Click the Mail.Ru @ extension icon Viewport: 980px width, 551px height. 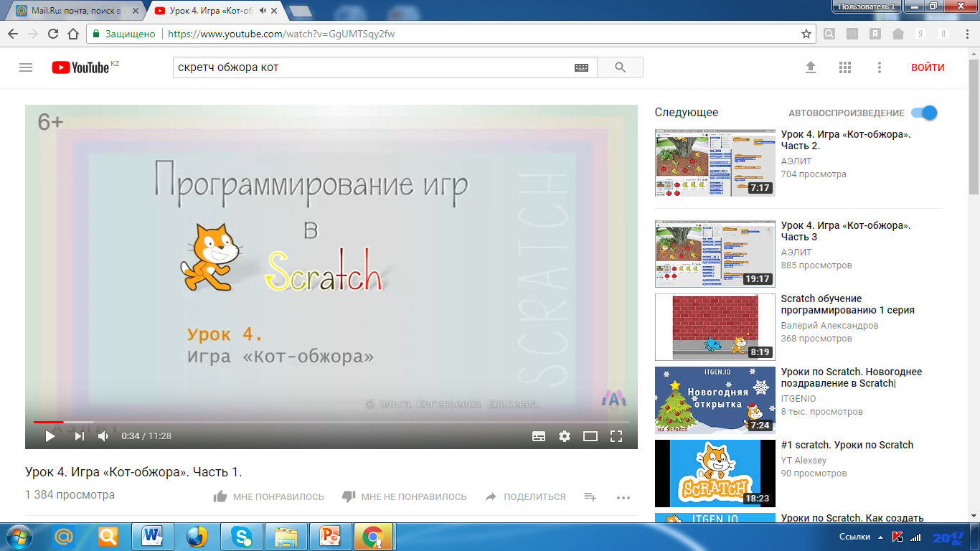pyautogui.click(x=852, y=34)
